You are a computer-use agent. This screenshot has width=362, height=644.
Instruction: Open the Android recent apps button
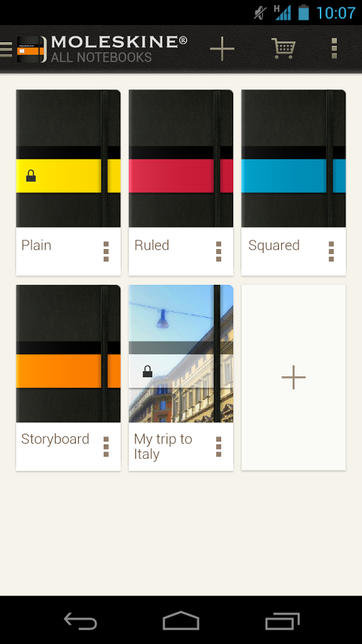283,621
